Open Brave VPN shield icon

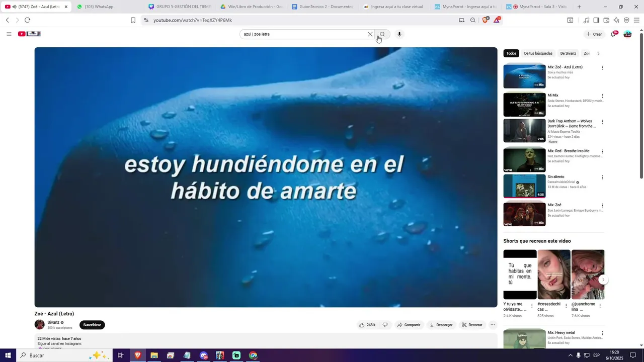tap(626, 20)
